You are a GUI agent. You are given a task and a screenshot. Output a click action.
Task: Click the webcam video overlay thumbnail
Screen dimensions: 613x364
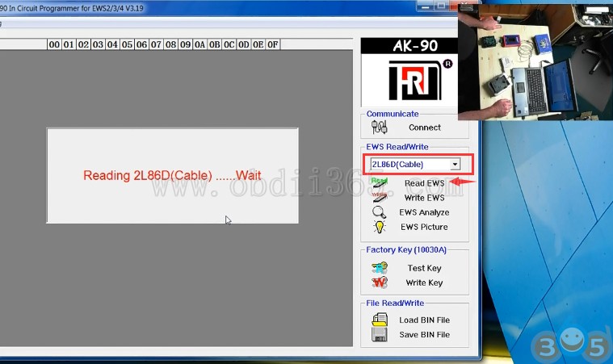(x=535, y=61)
